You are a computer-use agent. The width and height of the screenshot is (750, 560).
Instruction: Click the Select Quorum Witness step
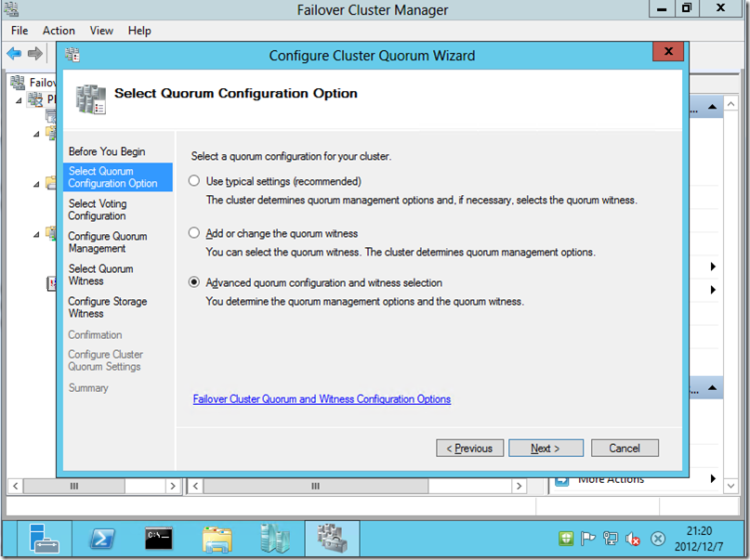[x=100, y=275]
